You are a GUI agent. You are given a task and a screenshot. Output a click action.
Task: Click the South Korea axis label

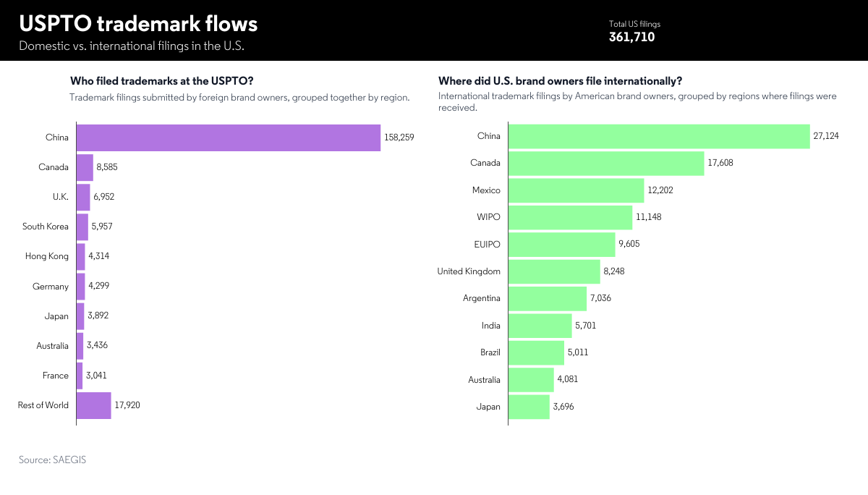(x=46, y=227)
